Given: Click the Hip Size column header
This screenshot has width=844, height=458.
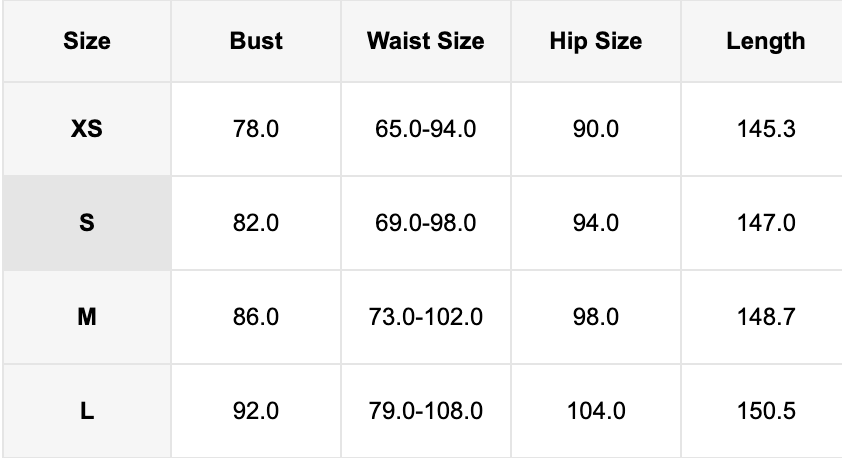Looking at the screenshot, I should coord(596,41).
